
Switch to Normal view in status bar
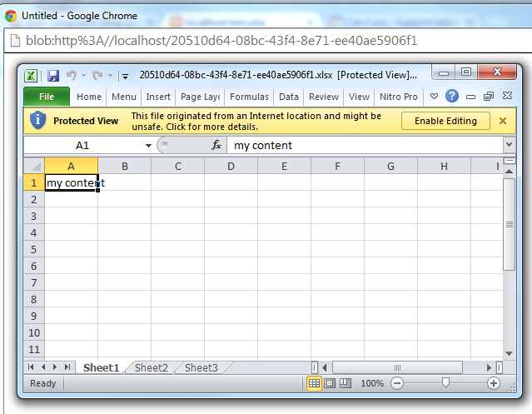[x=315, y=383]
